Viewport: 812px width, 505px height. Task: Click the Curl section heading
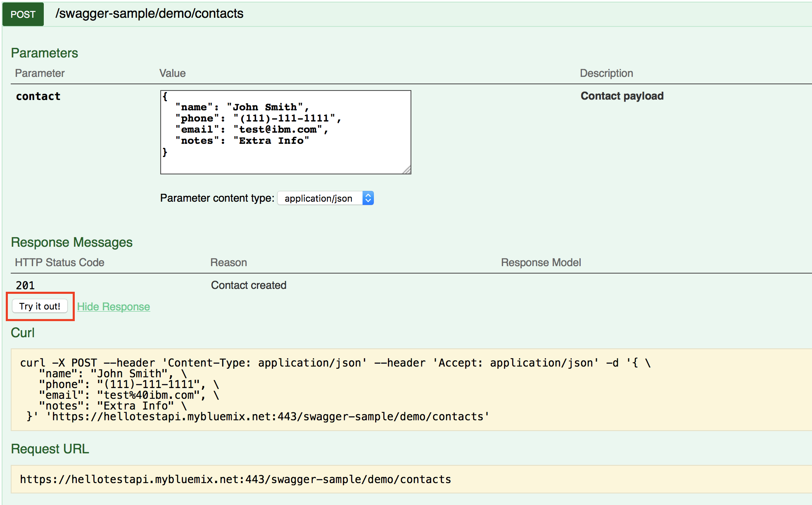(x=23, y=333)
